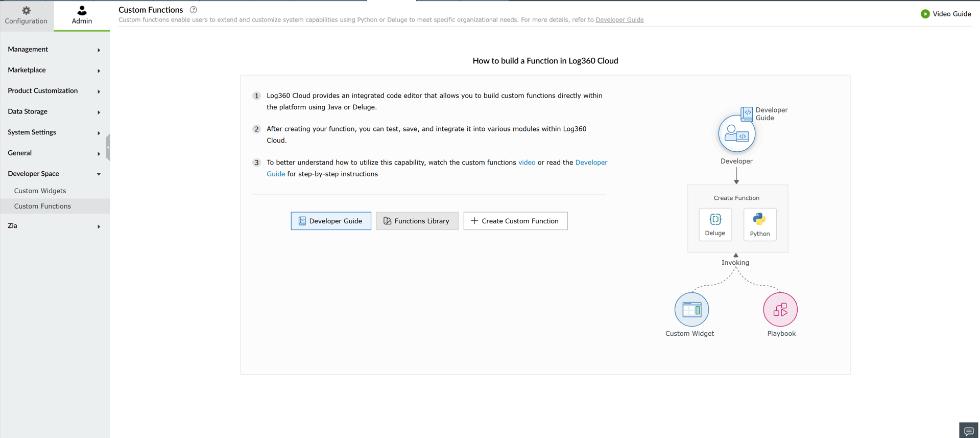Click the 'Playbook' caption in the diagram

click(x=781, y=334)
